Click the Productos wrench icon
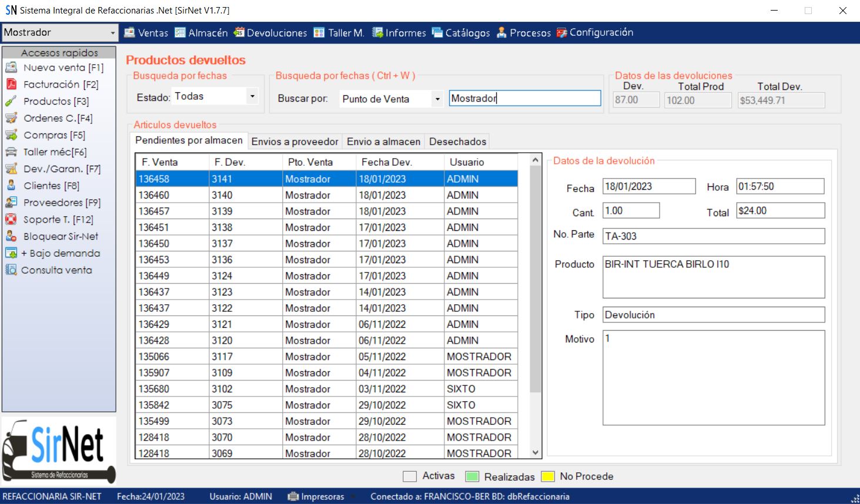 pos(11,101)
